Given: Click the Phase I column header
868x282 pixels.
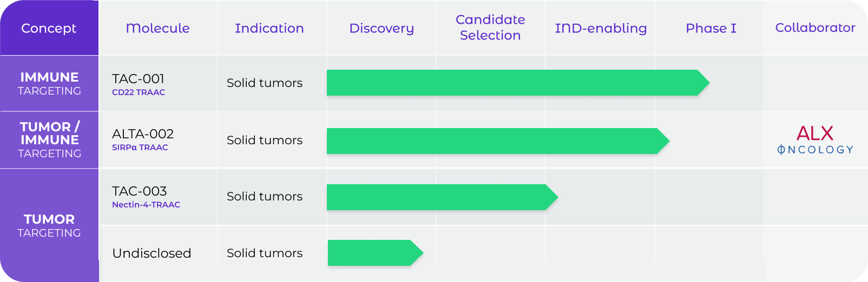Looking at the screenshot, I should click(x=711, y=28).
